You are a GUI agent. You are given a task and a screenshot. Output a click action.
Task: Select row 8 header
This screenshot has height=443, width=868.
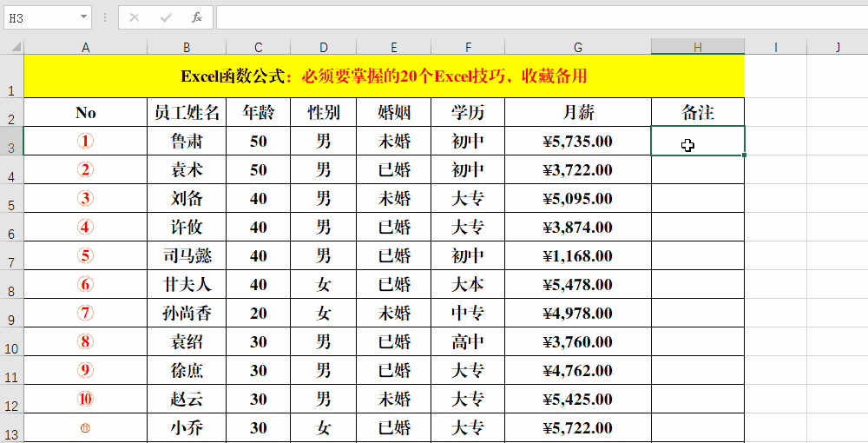pos(11,284)
